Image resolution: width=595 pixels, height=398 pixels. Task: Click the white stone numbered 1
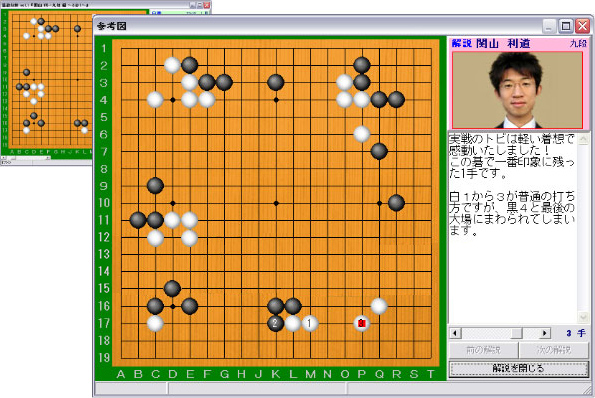point(310,323)
